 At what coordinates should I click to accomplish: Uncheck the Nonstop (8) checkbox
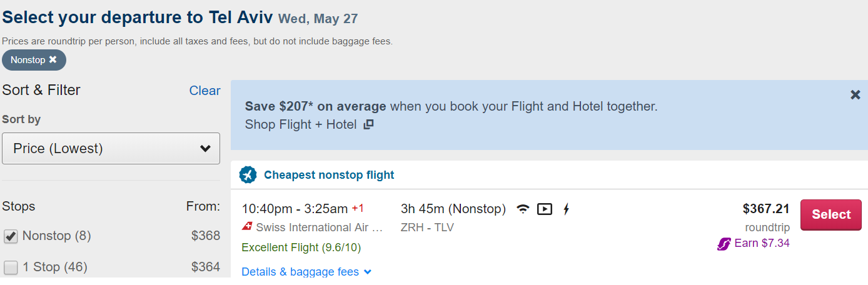pos(11,236)
